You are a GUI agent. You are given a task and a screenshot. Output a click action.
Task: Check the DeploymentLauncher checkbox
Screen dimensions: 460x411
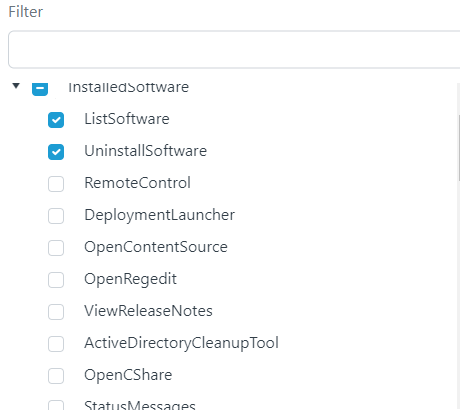tap(56, 216)
